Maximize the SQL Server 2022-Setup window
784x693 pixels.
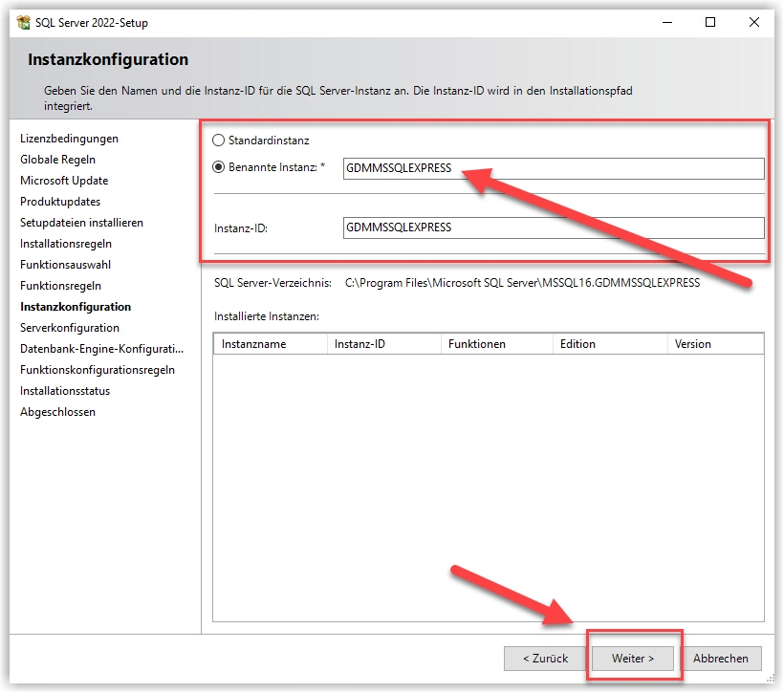[x=710, y=23]
